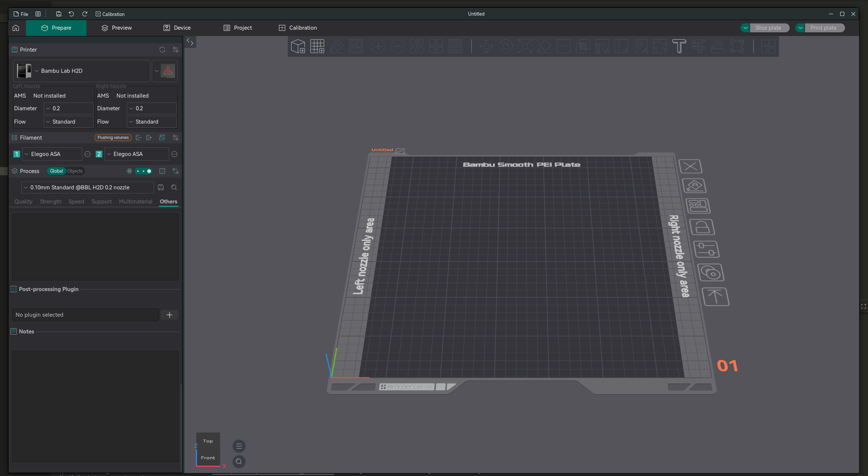The height and width of the screenshot is (476, 868).
Task: Open the Slice plate dropdown arrow
Action: (x=745, y=28)
